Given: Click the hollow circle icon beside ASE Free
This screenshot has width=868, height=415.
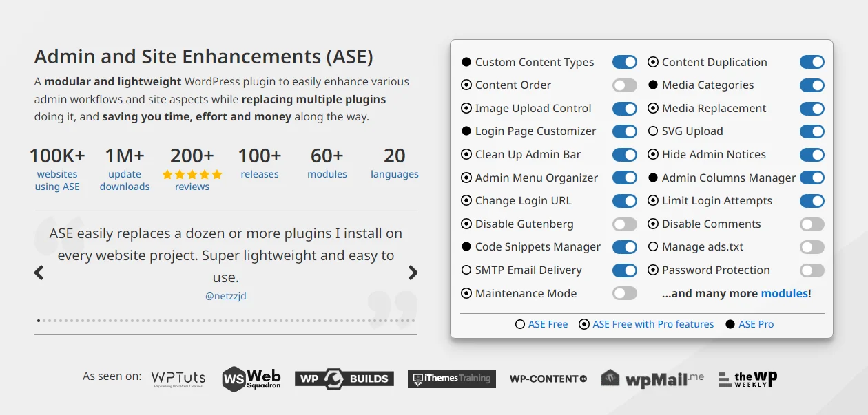Looking at the screenshot, I should [x=520, y=324].
